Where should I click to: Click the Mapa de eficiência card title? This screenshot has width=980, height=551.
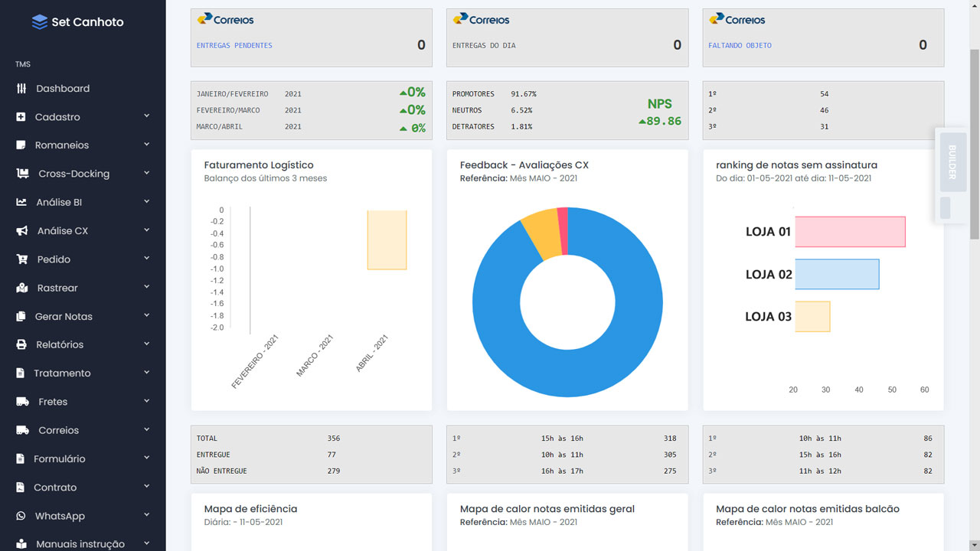point(250,509)
